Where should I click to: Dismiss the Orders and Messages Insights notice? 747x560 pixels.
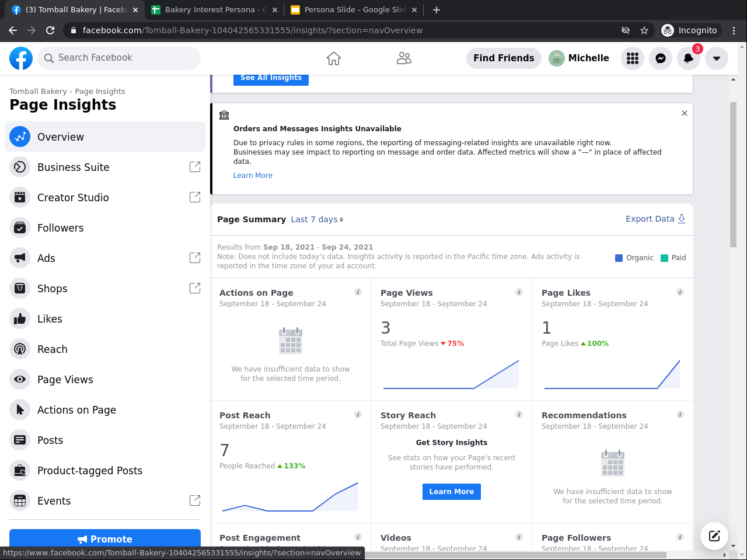pos(685,113)
